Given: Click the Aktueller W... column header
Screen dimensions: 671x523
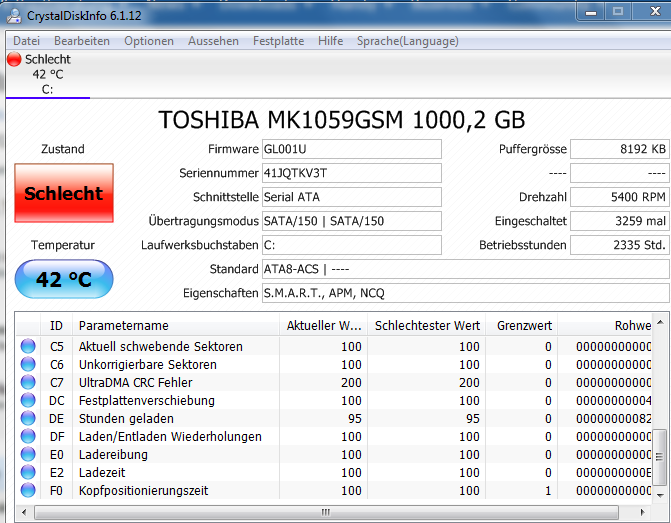Looking at the screenshot, I should [x=324, y=326].
